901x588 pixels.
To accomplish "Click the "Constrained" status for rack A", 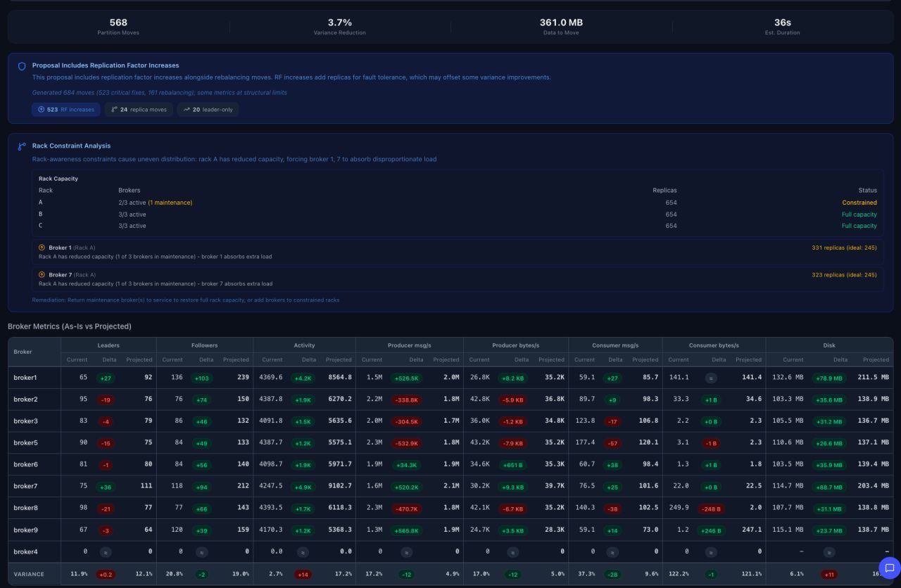I will pyautogui.click(x=859, y=203).
